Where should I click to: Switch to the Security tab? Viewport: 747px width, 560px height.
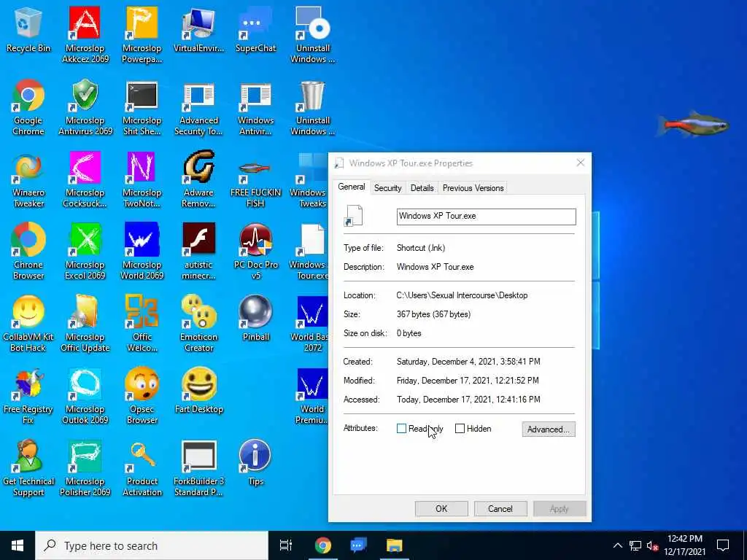388,188
